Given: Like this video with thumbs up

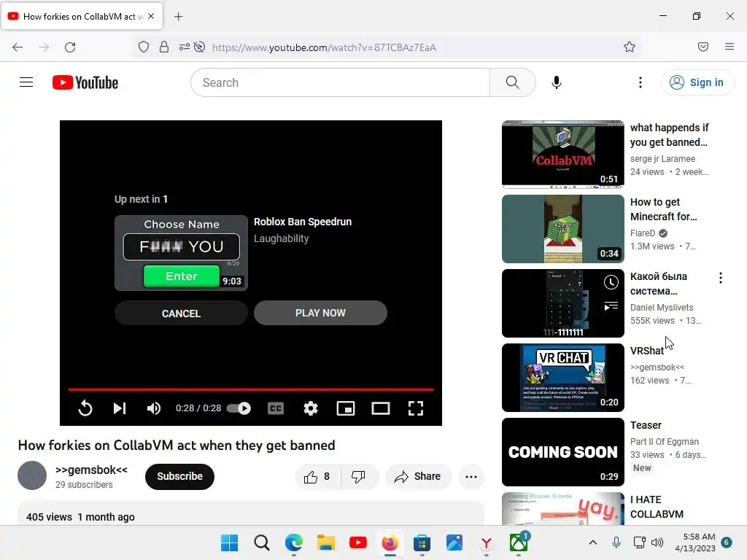Looking at the screenshot, I should (x=317, y=477).
